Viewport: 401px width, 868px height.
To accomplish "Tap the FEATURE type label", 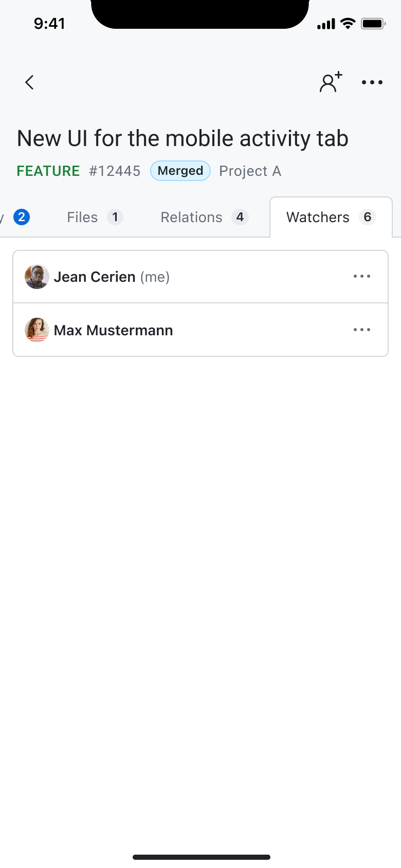I will [x=48, y=171].
